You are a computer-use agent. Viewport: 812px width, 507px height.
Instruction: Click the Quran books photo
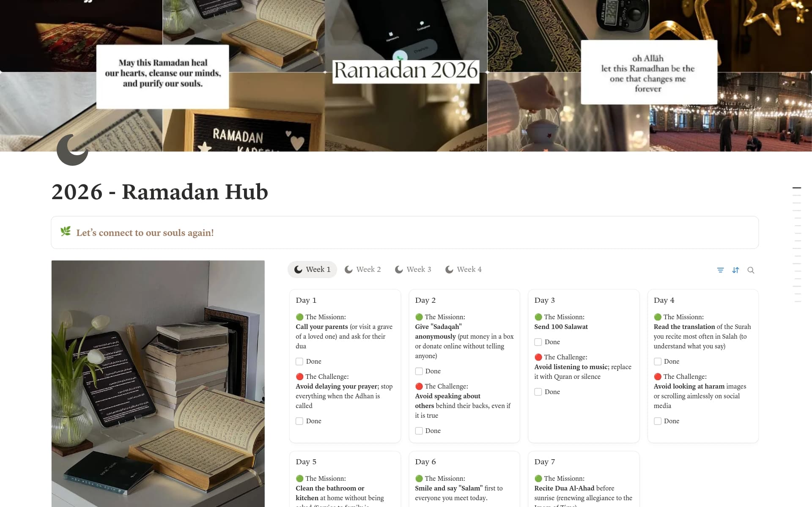[158, 384]
